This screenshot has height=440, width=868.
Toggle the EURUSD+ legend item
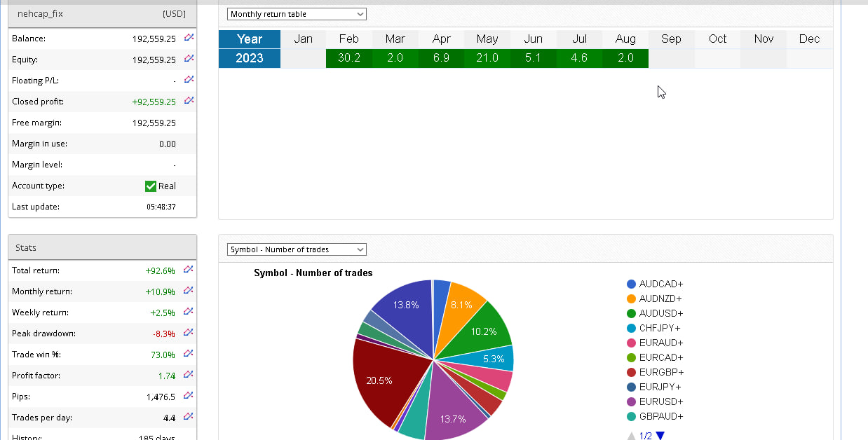click(655, 401)
